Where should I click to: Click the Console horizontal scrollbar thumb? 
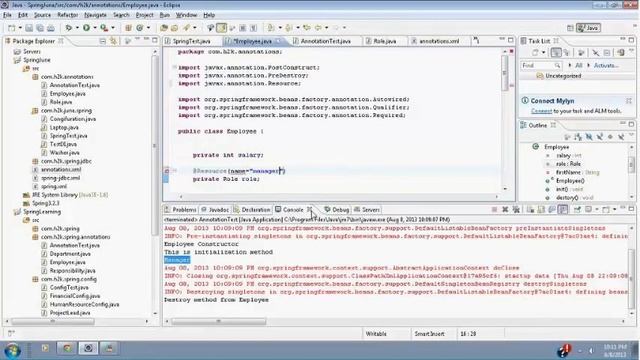click(x=219, y=322)
